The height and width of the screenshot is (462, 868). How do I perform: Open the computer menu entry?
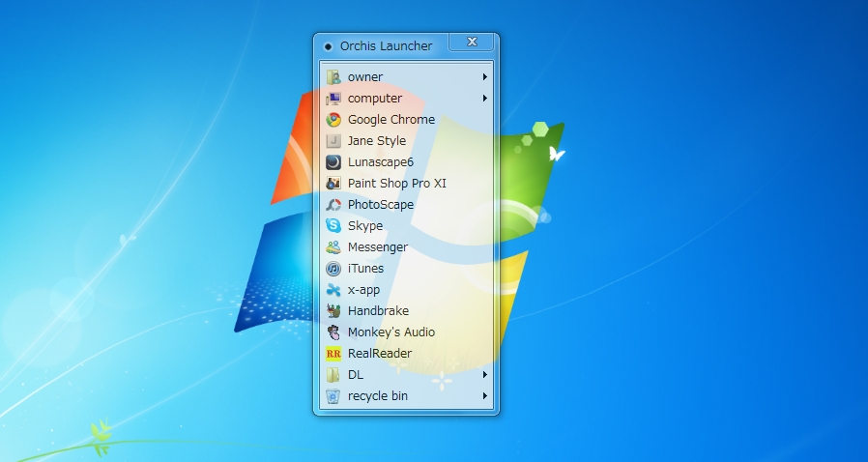[x=406, y=99]
